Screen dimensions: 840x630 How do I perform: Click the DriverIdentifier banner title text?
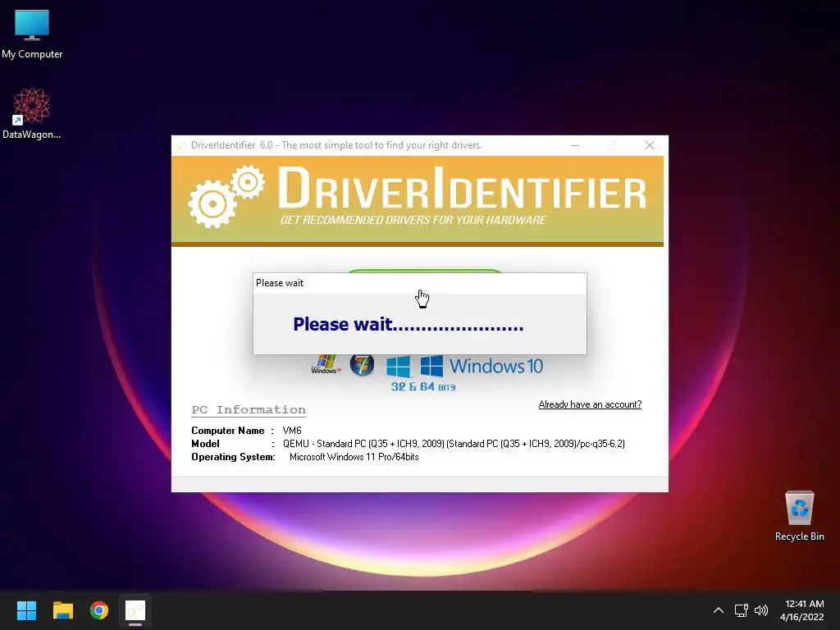(463, 188)
